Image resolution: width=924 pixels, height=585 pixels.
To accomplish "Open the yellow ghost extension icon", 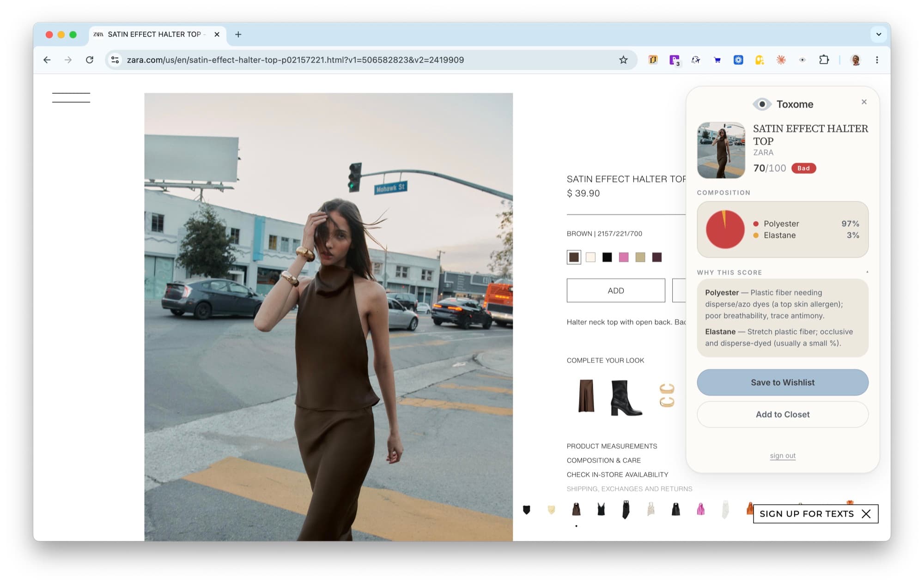I will [760, 60].
